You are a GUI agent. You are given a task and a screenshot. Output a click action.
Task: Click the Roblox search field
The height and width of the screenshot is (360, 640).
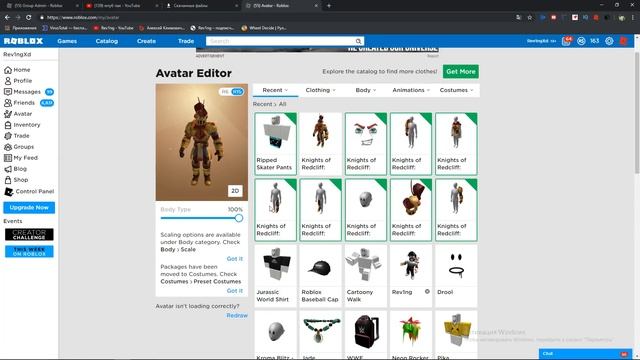(x=280, y=41)
